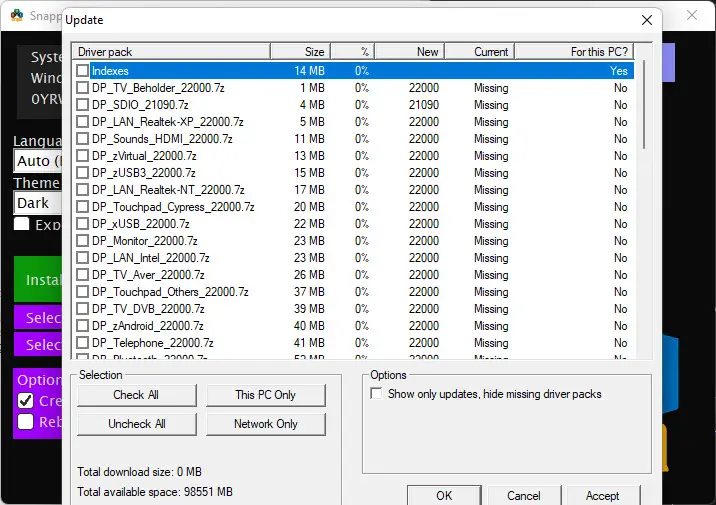Select the DP_Sounds_HDMI_22000.7z row name
Image resolution: width=716 pixels, height=505 pixels.
point(162,139)
